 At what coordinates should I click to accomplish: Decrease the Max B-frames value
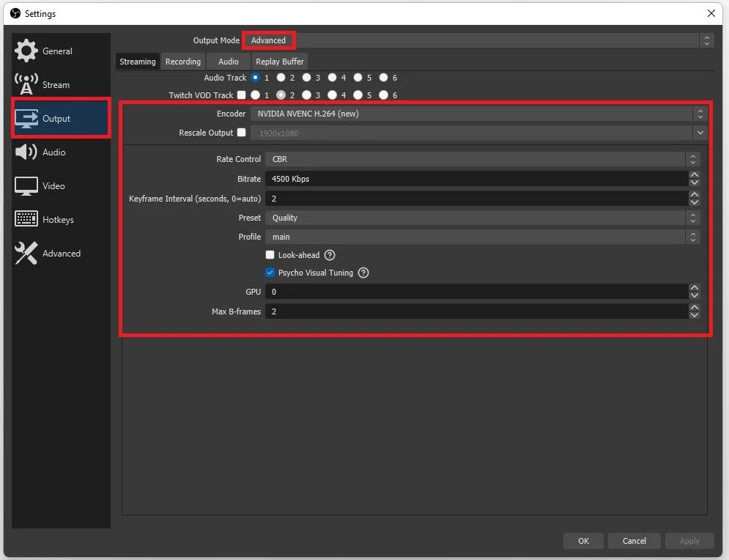694,315
